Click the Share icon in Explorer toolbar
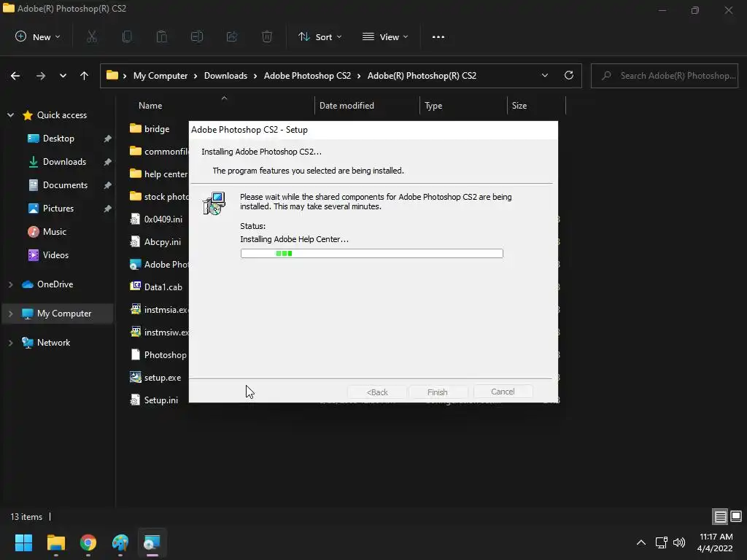Image resolution: width=747 pixels, height=560 pixels. (x=232, y=36)
